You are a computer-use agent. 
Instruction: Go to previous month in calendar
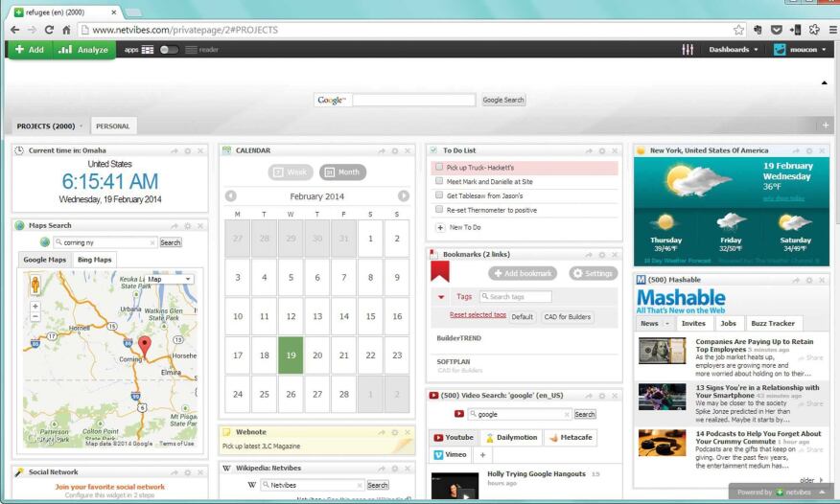pyautogui.click(x=231, y=196)
